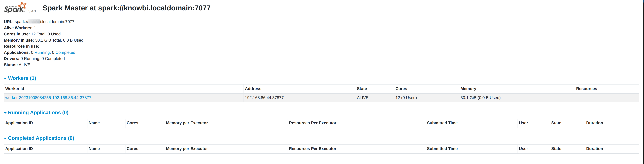Click the Apache Spark logo
Screen dimensions: 644x164
point(15,8)
